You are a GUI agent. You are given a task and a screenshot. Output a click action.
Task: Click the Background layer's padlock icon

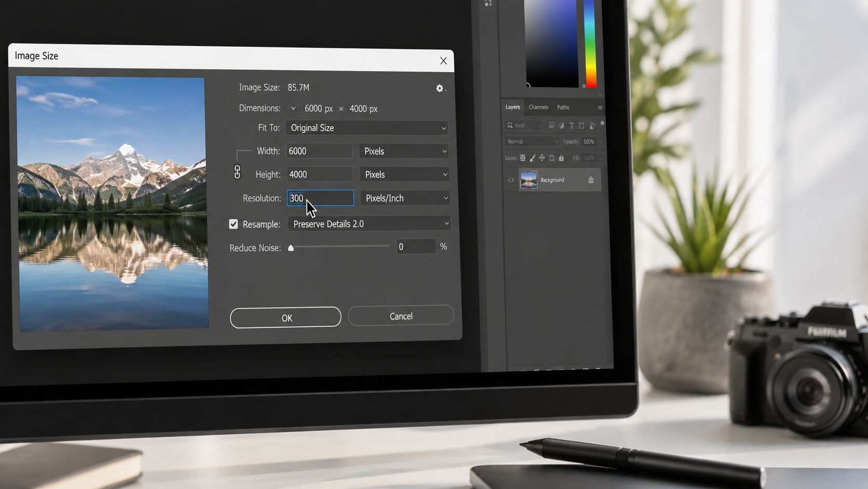click(591, 180)
